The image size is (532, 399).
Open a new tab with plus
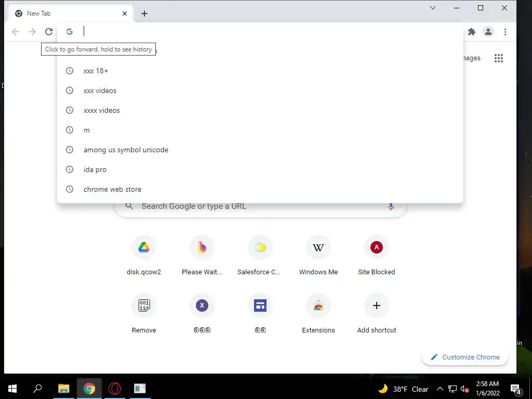coord(144,14)
